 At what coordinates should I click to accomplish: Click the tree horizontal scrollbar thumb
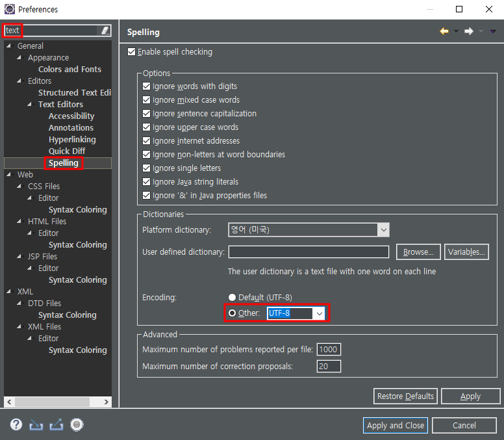[x=52, y=402]
